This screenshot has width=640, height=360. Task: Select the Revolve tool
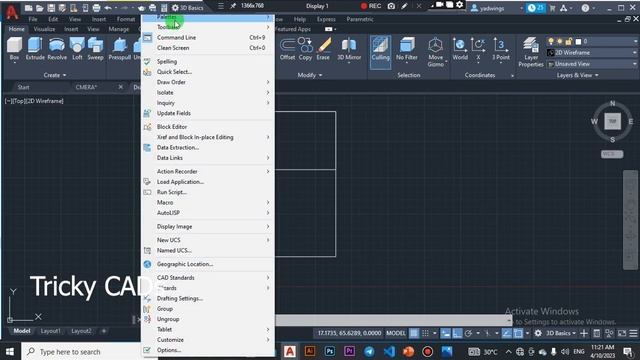(57, 49)
